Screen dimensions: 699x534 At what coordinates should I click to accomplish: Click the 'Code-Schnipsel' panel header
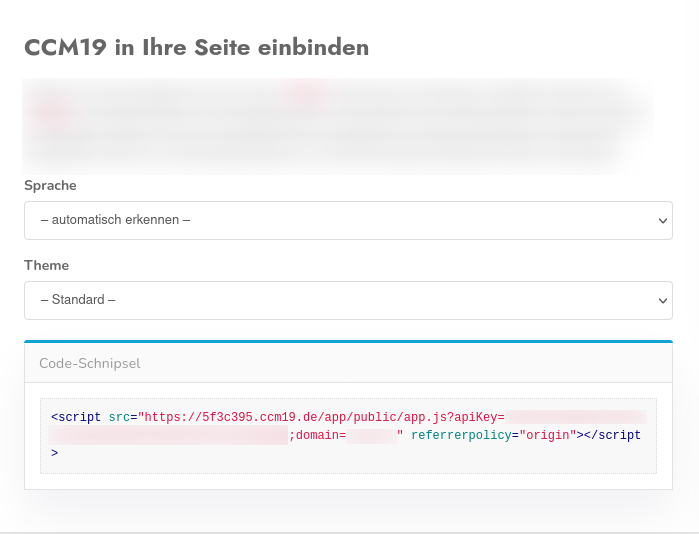[348, 363]
